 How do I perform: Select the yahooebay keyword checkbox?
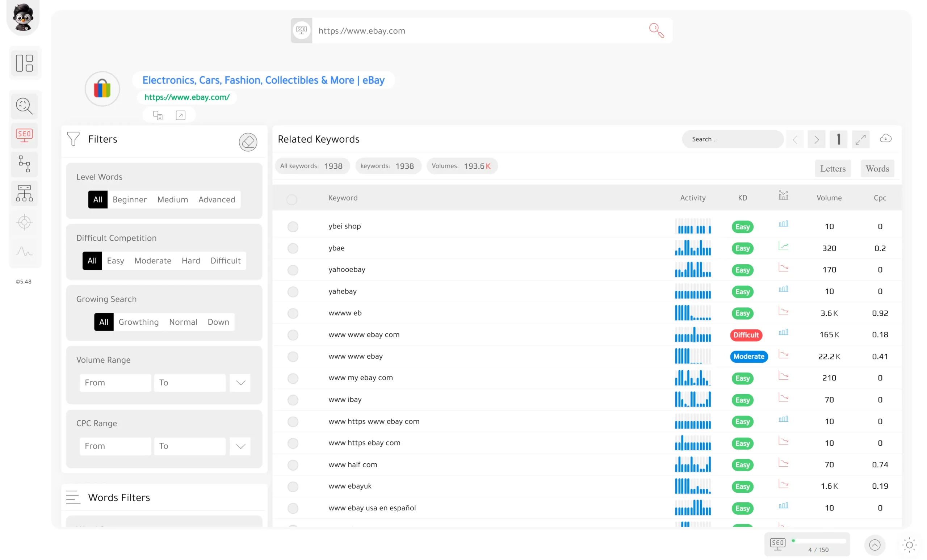coord(293,270)
